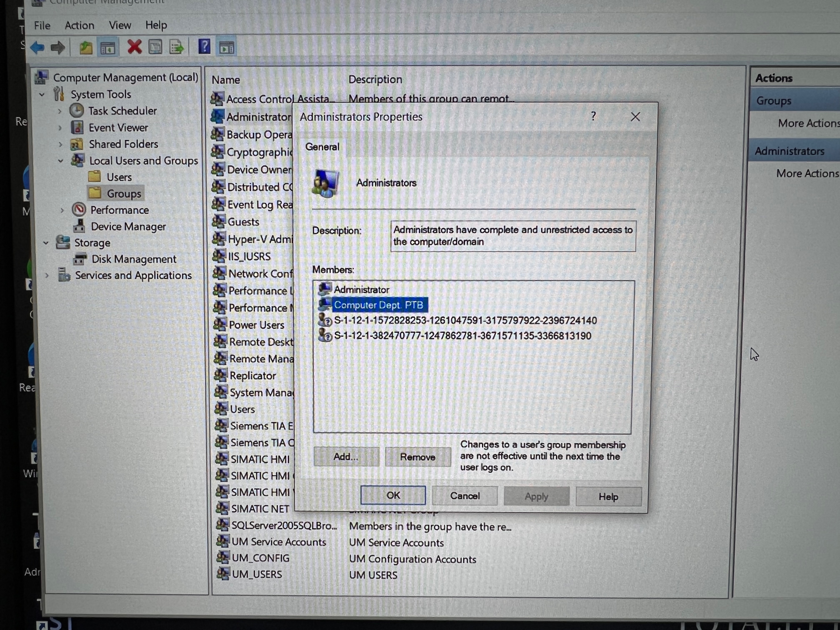
Task: Click the Back arrow toolbar icon
Action: (x=37, y=48)
